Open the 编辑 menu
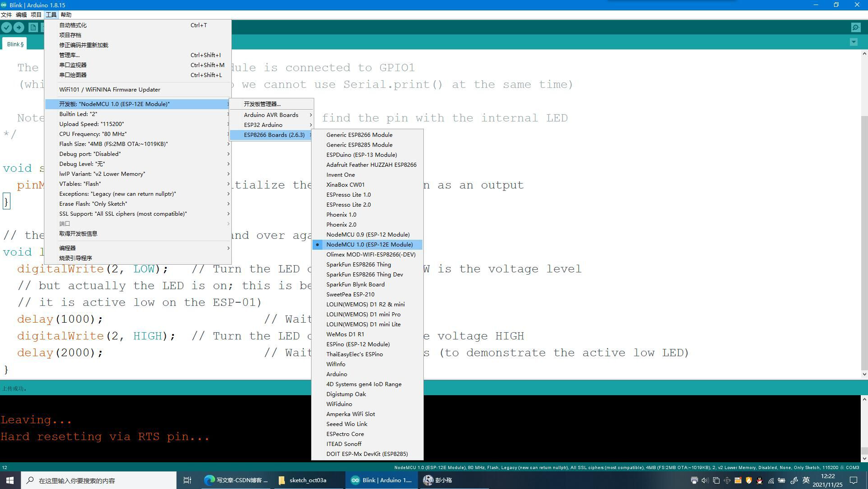 click(x=21, y=15)
